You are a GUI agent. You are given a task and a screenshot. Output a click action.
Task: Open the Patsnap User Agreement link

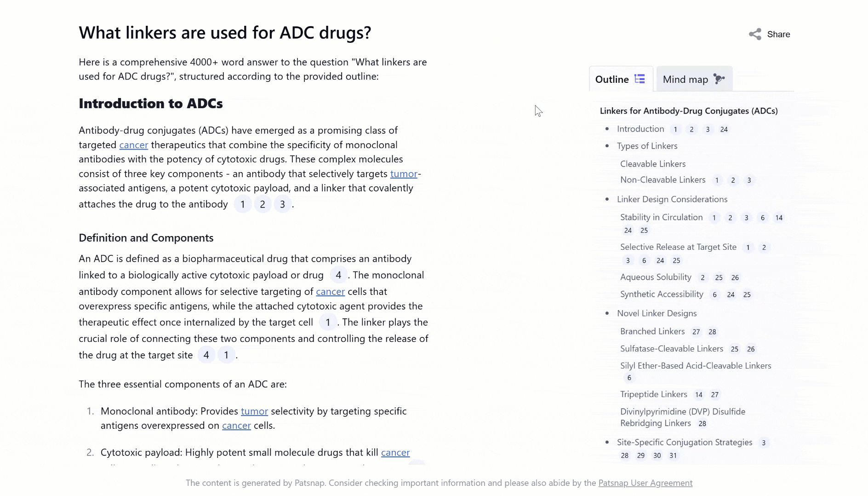click(x=645, y=483)
